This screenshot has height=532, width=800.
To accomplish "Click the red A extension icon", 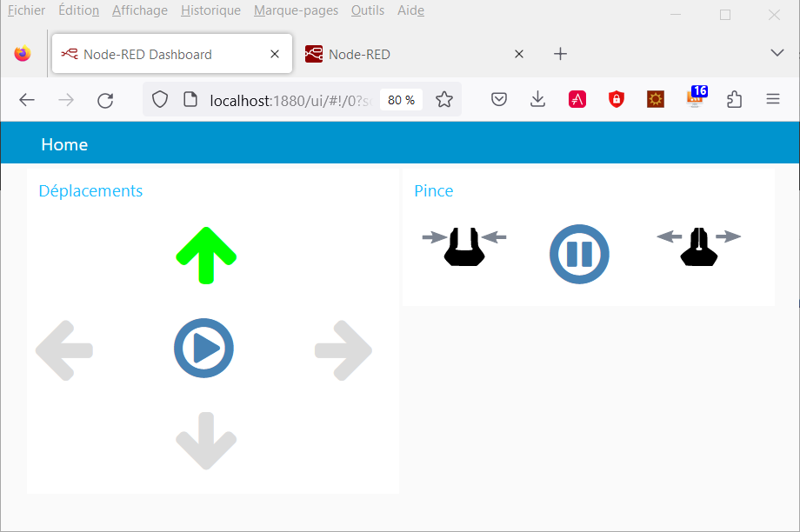I will point(577,99).
